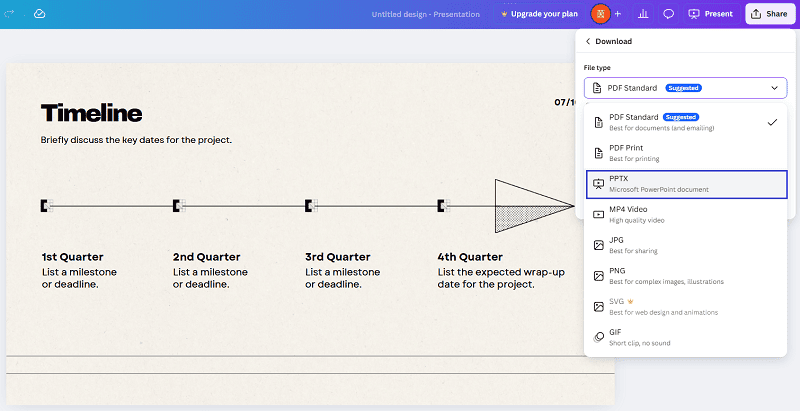Screen dimensions: 800x411
Task: Click the File type label
Action: [x=597, y=68]
